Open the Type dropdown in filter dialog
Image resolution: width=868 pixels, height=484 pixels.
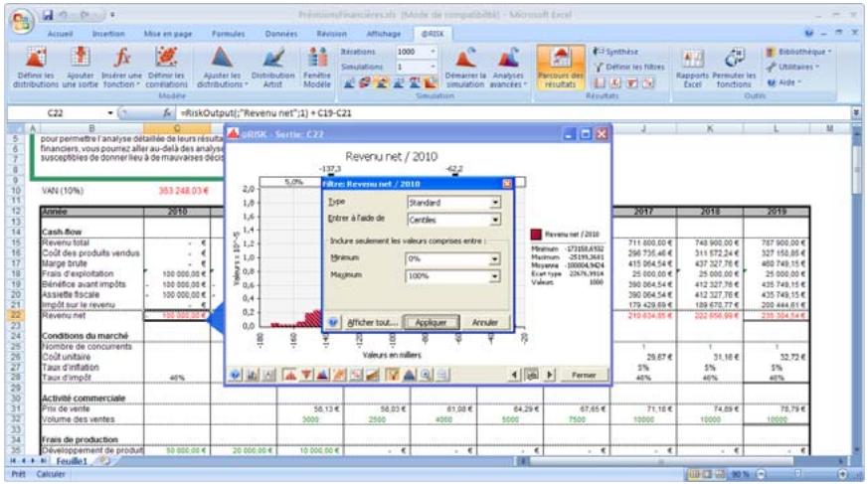[495, 202]
